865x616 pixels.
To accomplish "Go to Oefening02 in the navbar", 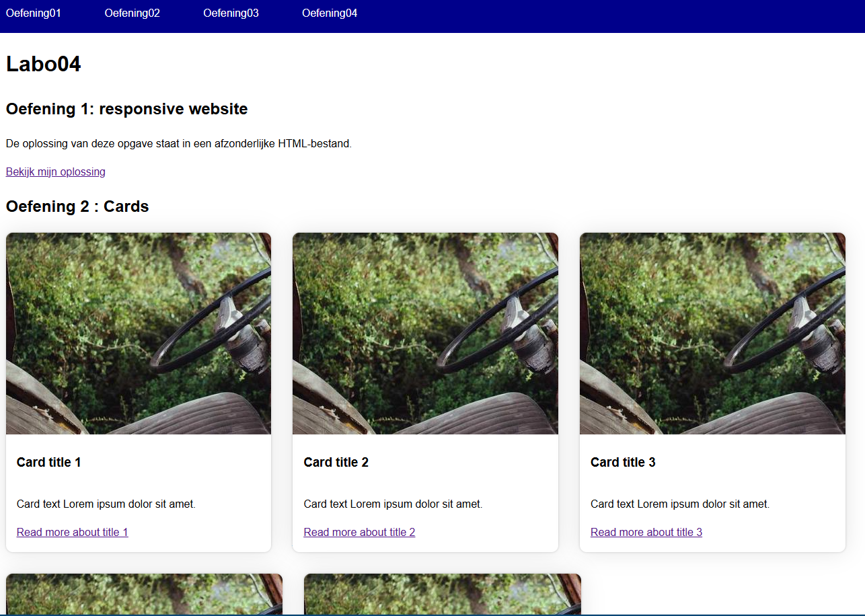I will 132,13.
